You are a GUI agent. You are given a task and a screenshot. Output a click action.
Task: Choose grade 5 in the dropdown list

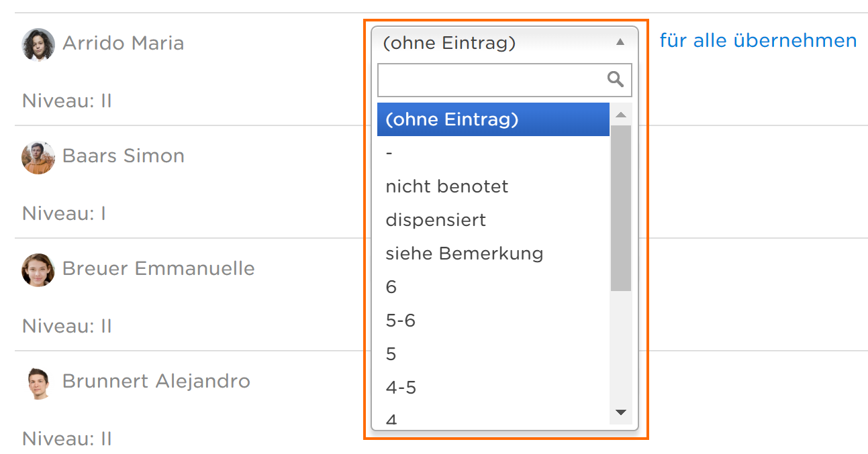(x=493, y=354)
